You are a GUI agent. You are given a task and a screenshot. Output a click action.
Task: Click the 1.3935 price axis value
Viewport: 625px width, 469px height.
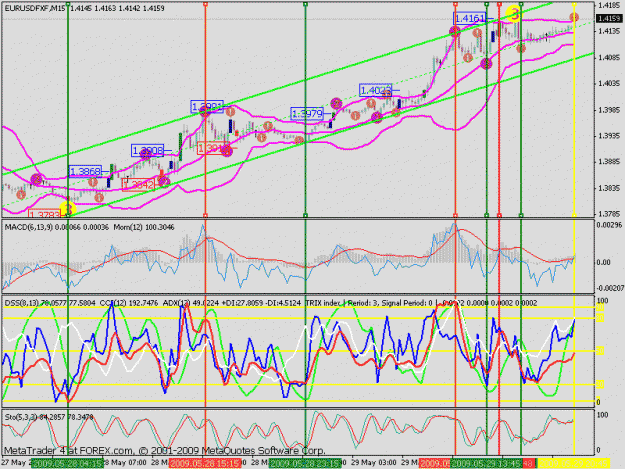pyautogui.click(x=608, y=136)
